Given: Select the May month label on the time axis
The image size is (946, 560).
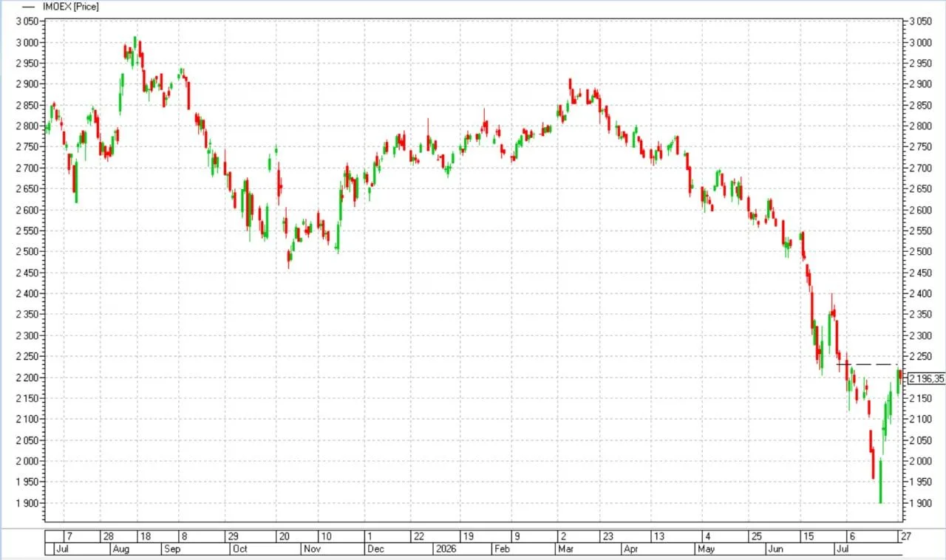Looking at the screenshot, I should pos(706,550).
